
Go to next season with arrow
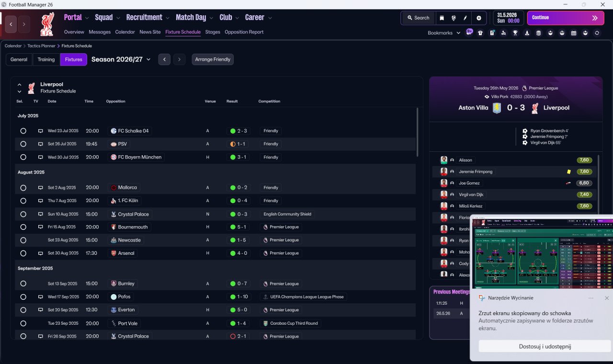(179, 59)
